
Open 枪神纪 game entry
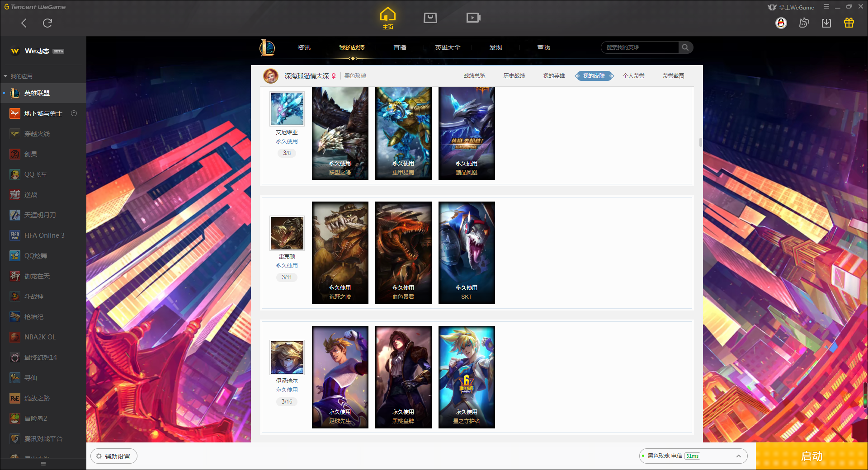tap(43, 317)
